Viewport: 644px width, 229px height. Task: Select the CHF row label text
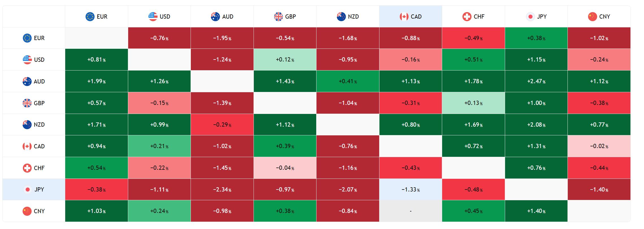tap(39, 168)
